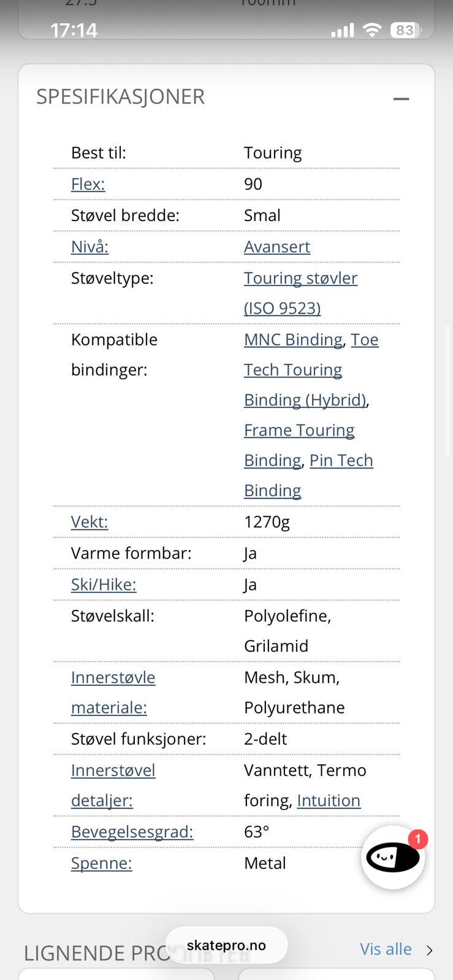
Task: Follow the Avansert level link
Action: tap(277, 246)
